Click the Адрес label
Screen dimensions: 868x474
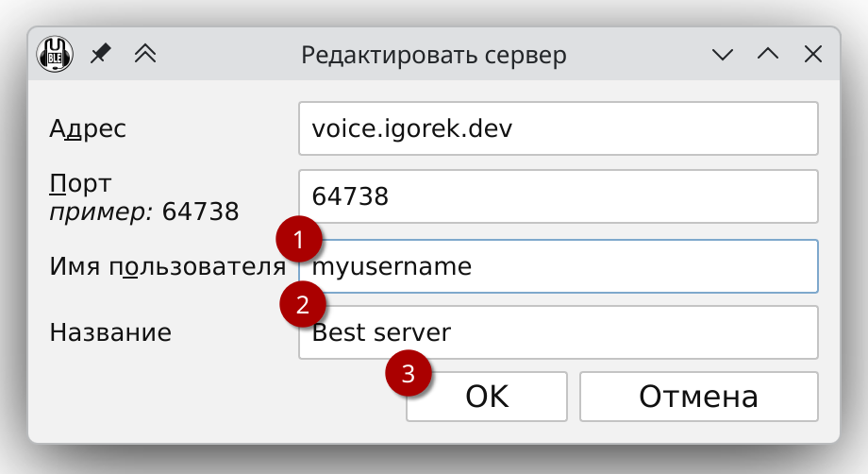pyautogui.click(x=88, y=129)
